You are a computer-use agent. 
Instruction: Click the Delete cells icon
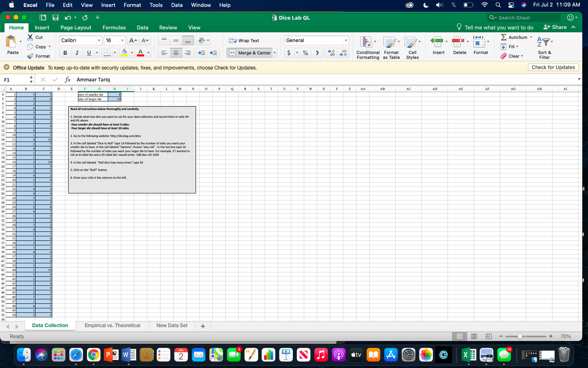459,41
